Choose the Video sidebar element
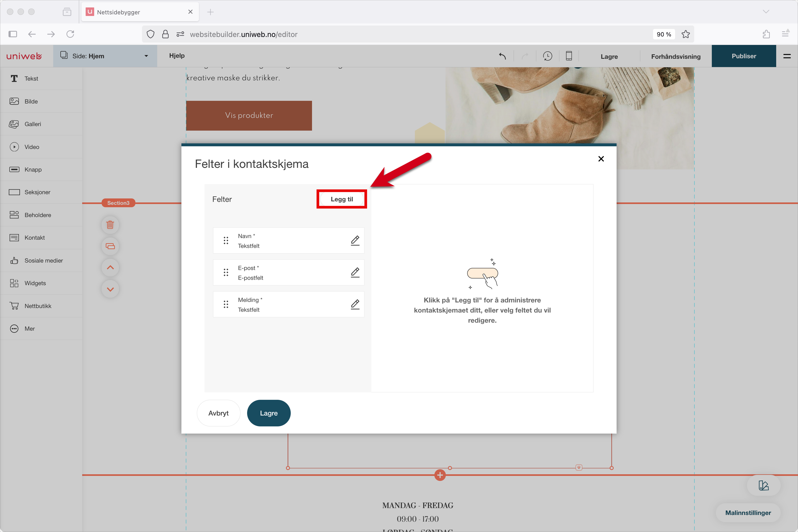The height and width of the screenshot is (532, 798). pos(41,147)
